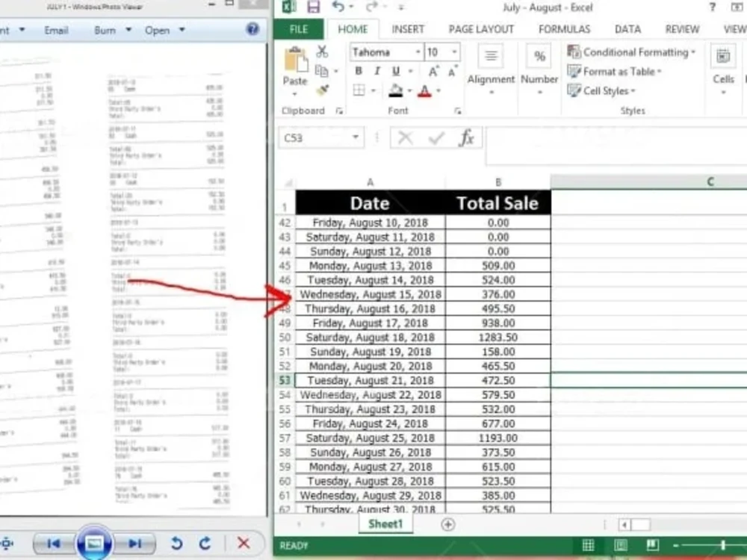The height and width of the screenshot is (560, 747).
Task: Open the Underline style dropdown arrow
Action: pyautogui.click(x=410, y=72)
